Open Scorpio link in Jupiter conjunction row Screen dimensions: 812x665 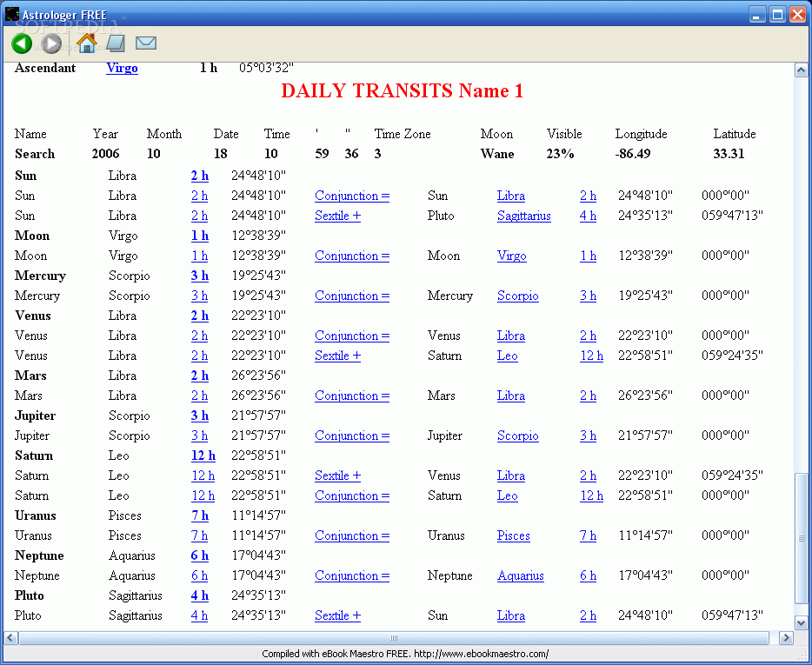[x=518, y=436]
